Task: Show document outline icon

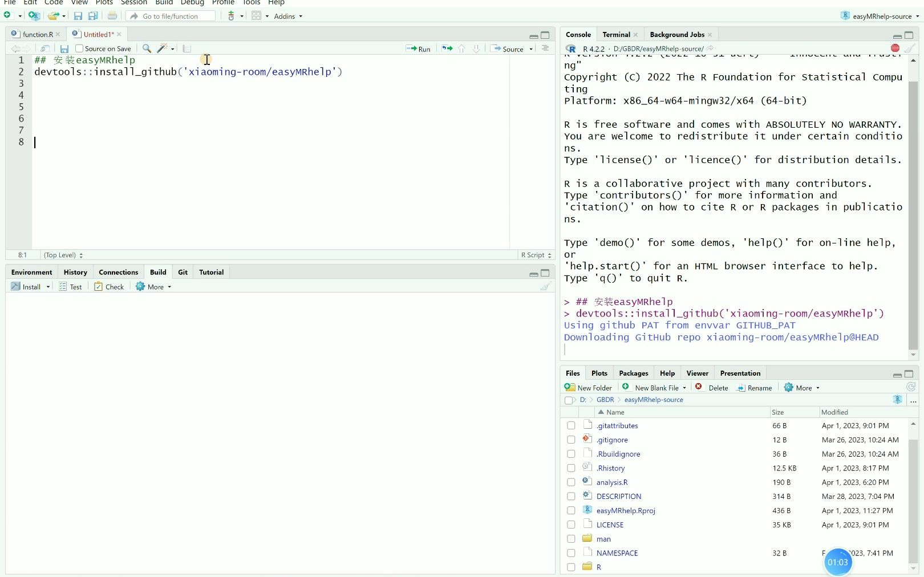Action: [545, 48]
